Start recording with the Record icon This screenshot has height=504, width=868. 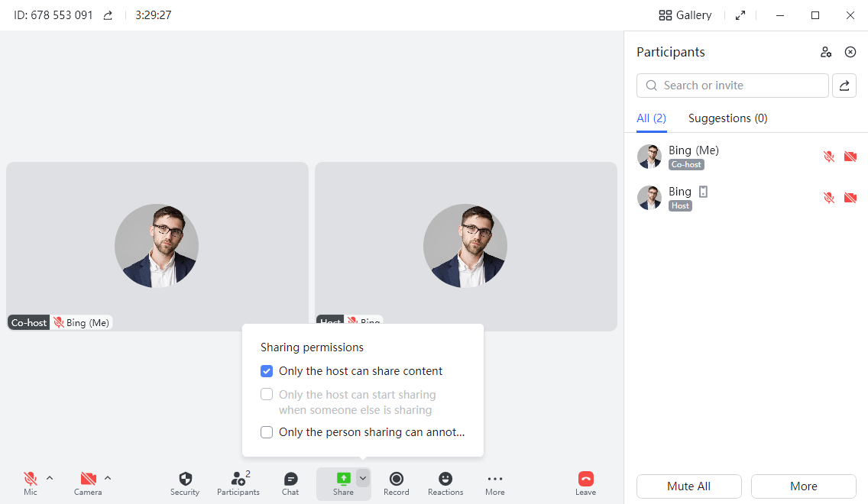396,480
